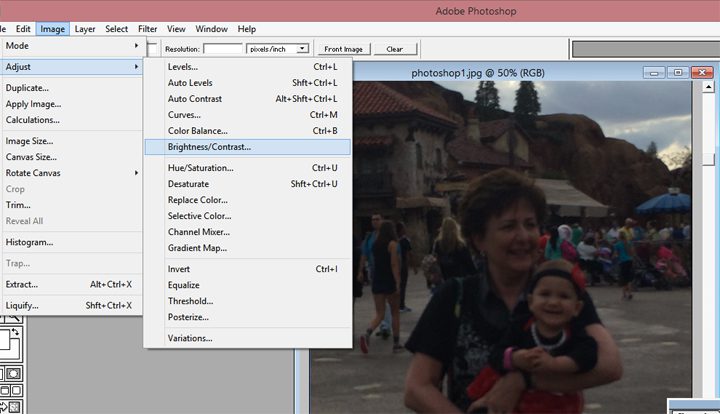Select Brightness/Contrast... menu item
This screenshot has width=720, height=414.
click(x=248, y=147)
